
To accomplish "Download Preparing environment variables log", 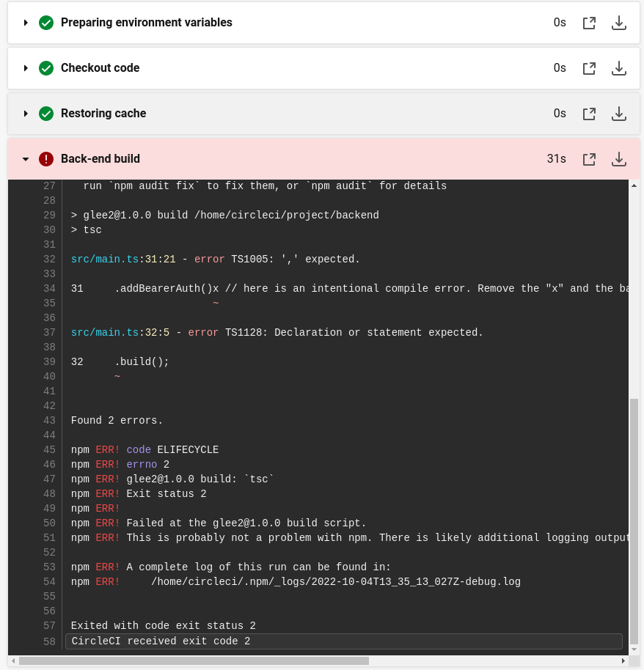I will click(619, 23).
